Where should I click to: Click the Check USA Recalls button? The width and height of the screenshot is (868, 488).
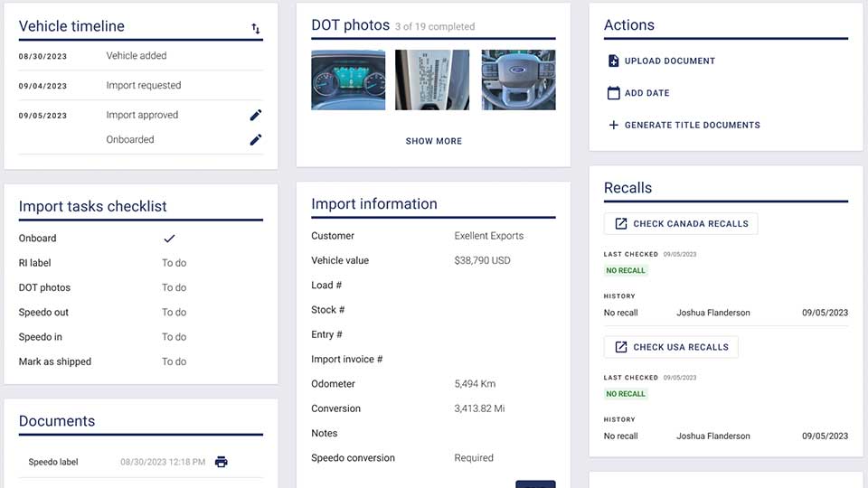pos(671,347)
